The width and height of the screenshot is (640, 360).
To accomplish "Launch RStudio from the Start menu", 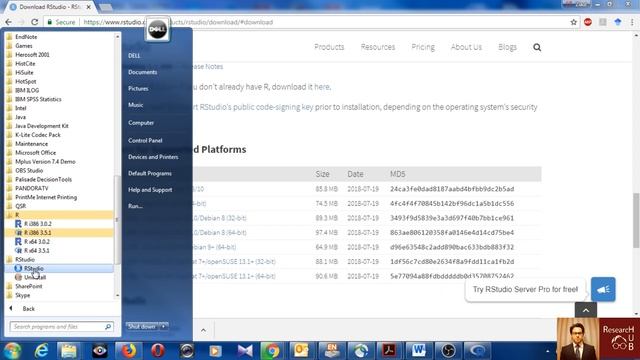I will click(x=59, y=269).
